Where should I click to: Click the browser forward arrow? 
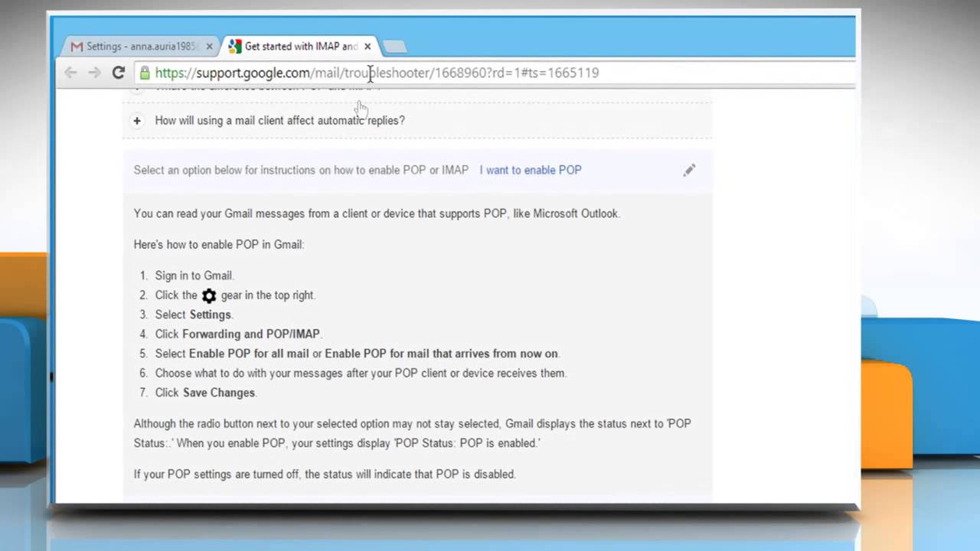[x=94, y=73]
